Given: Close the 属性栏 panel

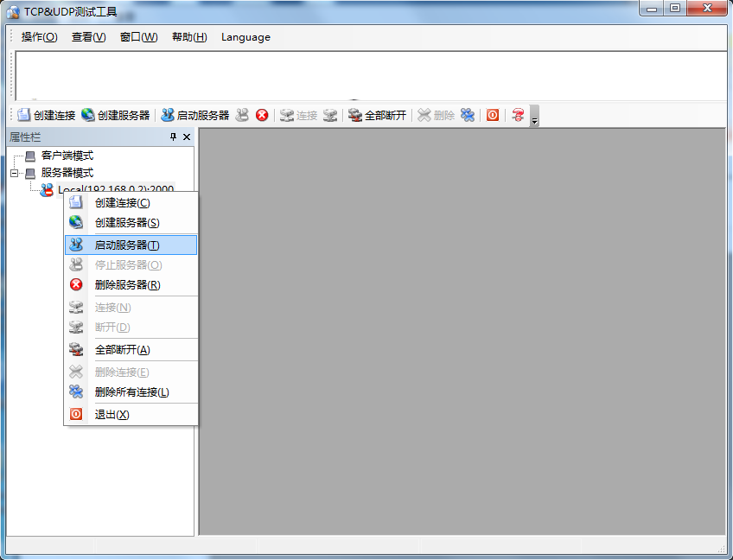Looking at the screenshot, I should point(187,137).
